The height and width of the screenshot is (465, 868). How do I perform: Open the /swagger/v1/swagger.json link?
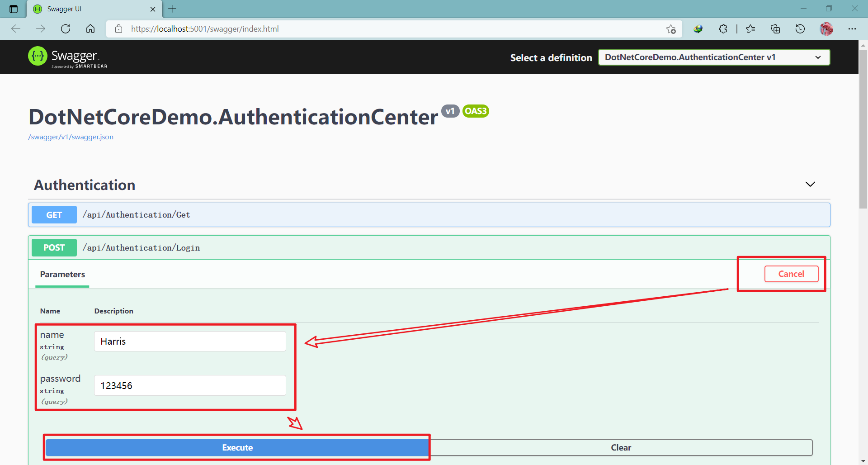[x=71, y=137]
